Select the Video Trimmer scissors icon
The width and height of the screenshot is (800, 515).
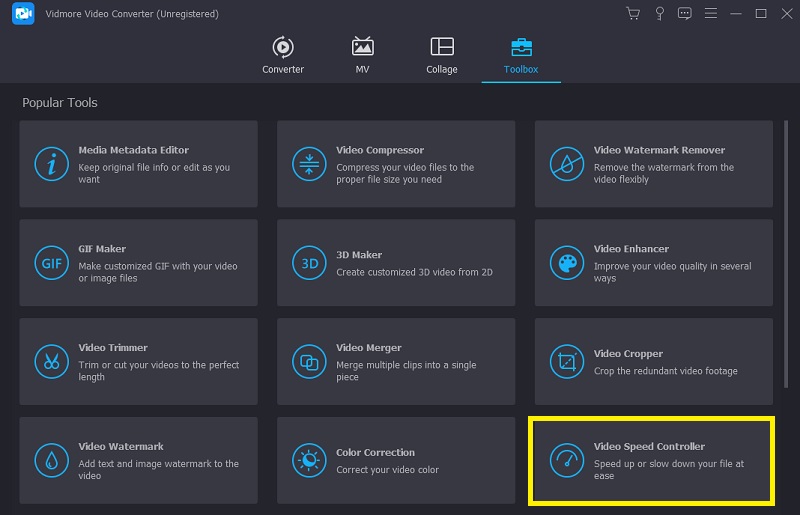tap(51, 361)
